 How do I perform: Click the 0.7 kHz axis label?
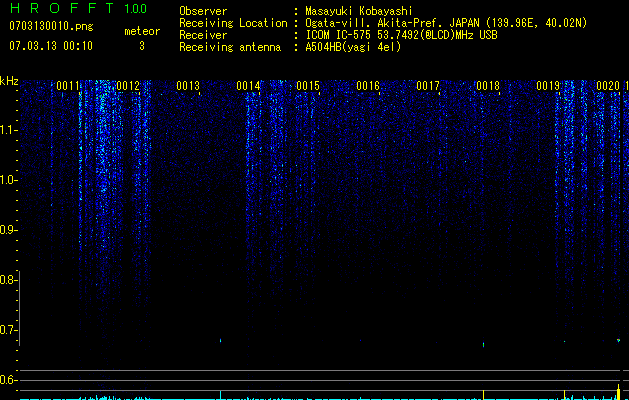8,330
